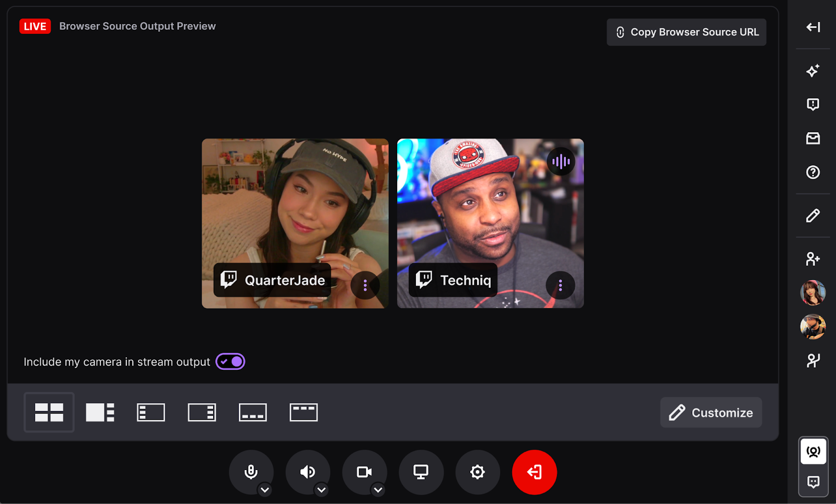
Task: Click the sparkle icon in right sidebar
Action: (x=812, y=71)
